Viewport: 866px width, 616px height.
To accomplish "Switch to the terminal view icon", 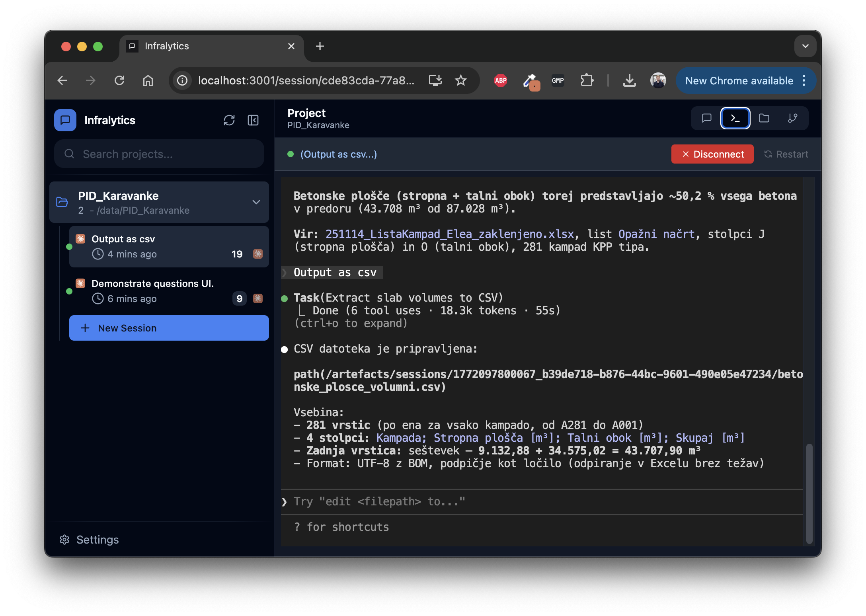I will (735, 118).
